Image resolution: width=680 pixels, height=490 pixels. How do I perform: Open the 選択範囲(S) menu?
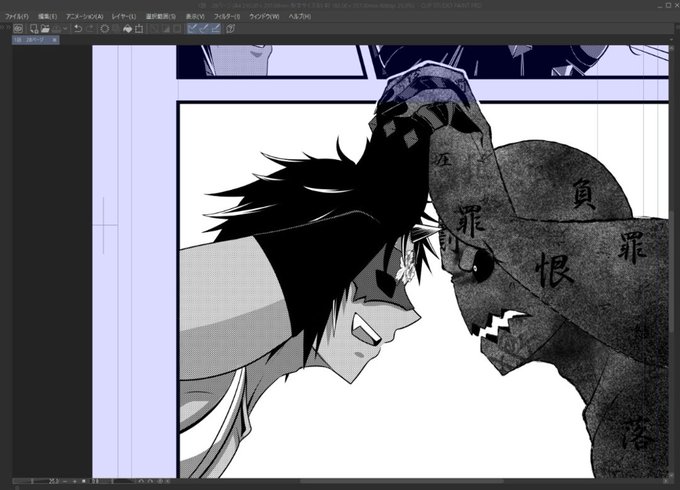pyautogui.click(x=160, y=16)
